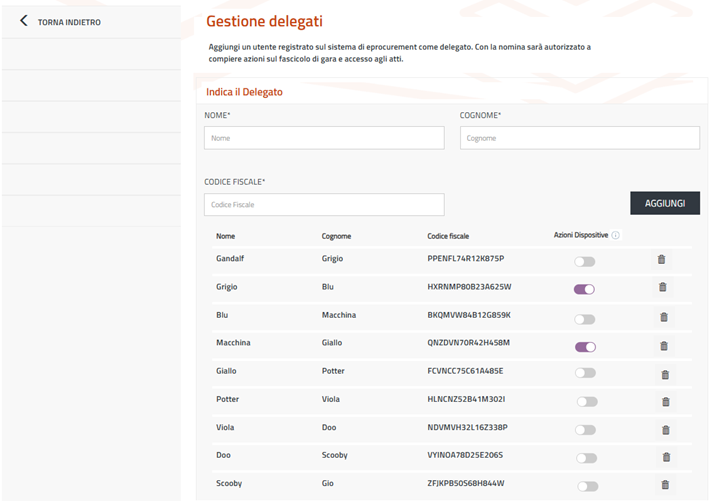Screen dimensions: 712x501
Task: Click trash icon for Giallo Potter
Action: click(x=665, y=375)
